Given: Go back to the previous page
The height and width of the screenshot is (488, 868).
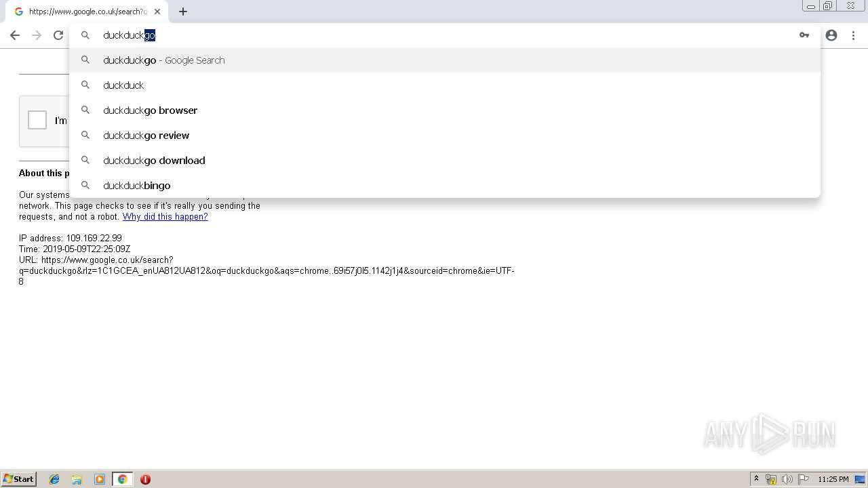Looking at the screenshot, I should click(15, 35).
